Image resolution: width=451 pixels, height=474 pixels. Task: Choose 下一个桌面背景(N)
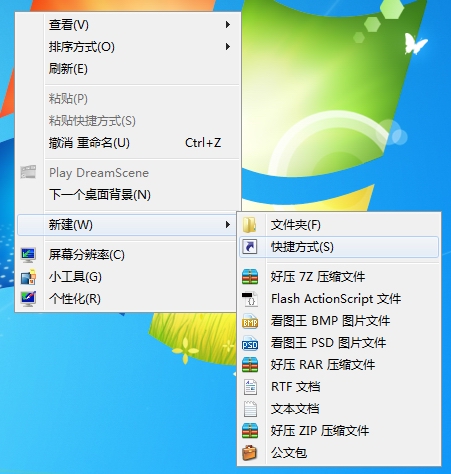coord(129,195)
